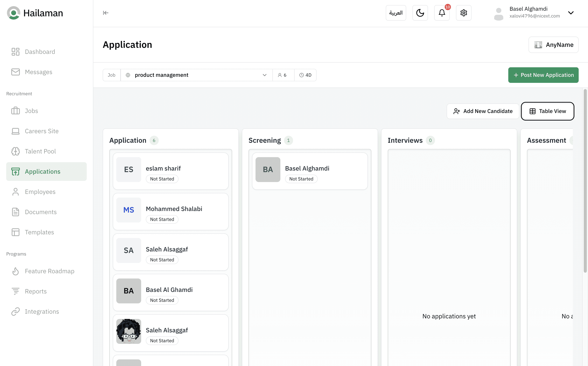Image resolution: width=588 pixels, height=366 pixels.
Task: Collapse the sidebar with the arrow icon
Action: (106, 13)
